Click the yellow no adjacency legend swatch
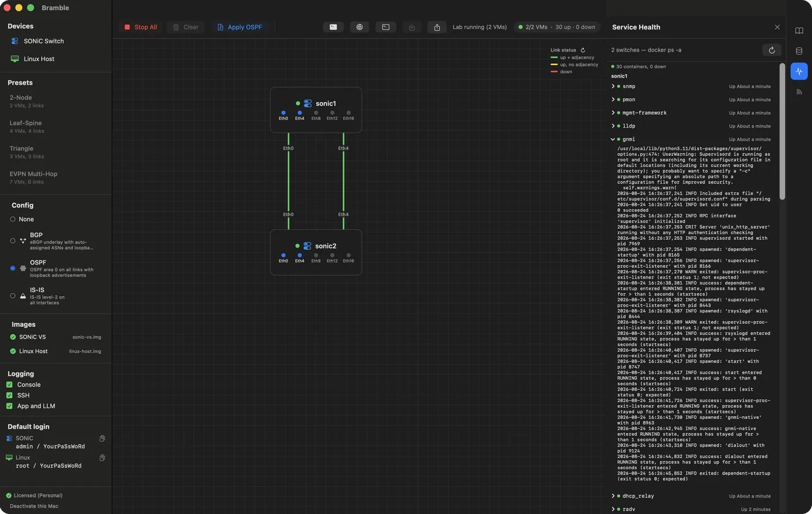This screenshot has width=812, height=514. 554,65
